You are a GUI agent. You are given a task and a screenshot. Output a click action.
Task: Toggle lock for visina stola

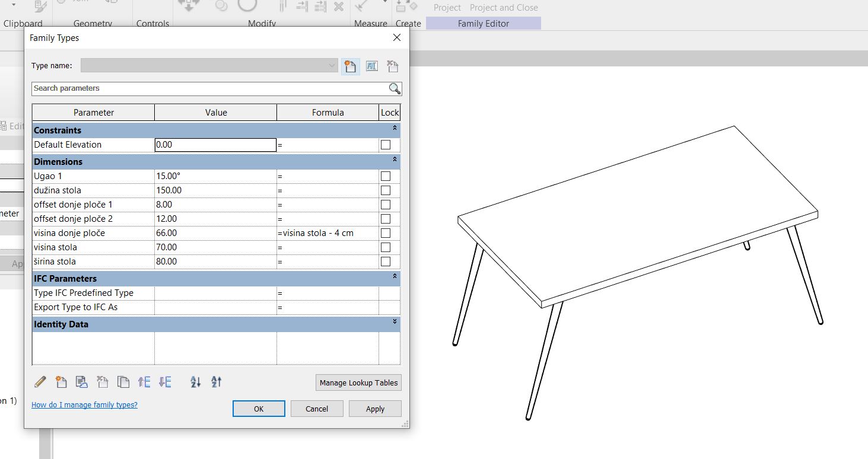click(386, 247)
